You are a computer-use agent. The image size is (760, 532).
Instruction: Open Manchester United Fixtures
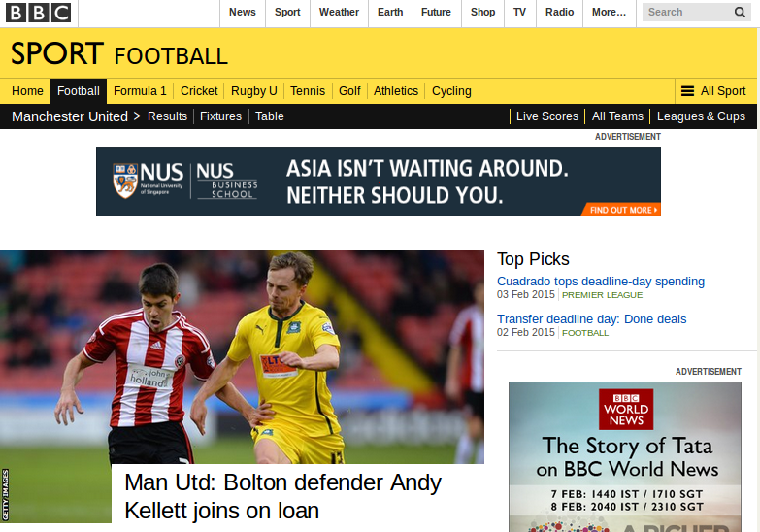pos(220,116)
